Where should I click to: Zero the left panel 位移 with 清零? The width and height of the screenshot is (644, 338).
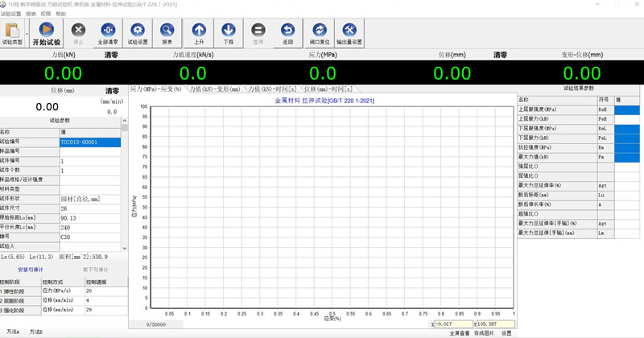point(112,91)
